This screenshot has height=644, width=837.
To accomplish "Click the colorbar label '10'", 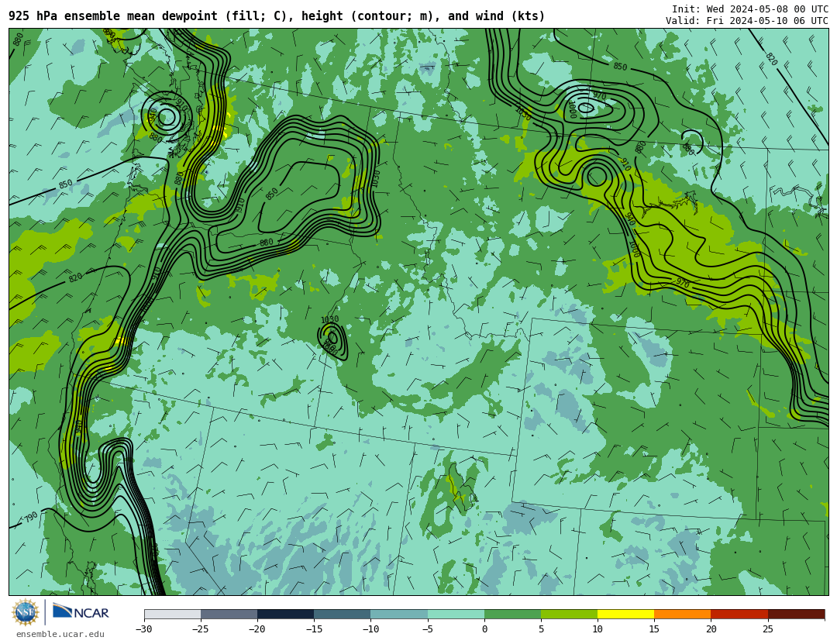I will (598, 629).
